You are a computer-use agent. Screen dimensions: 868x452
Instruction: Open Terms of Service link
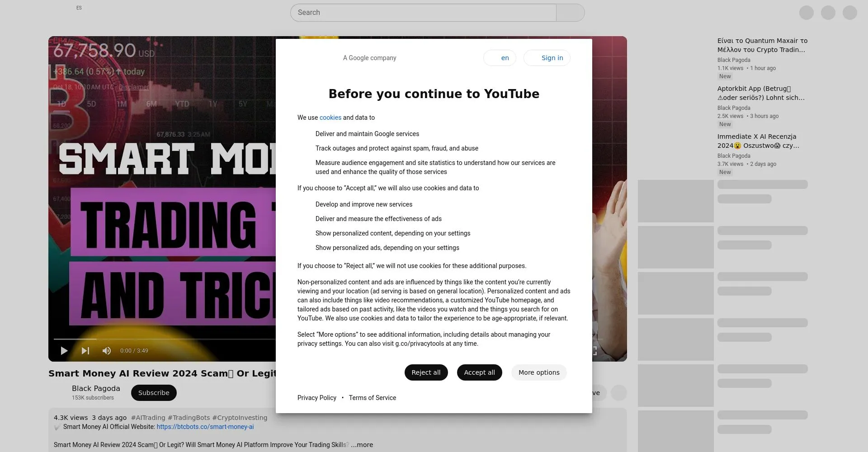click(373, 398)
